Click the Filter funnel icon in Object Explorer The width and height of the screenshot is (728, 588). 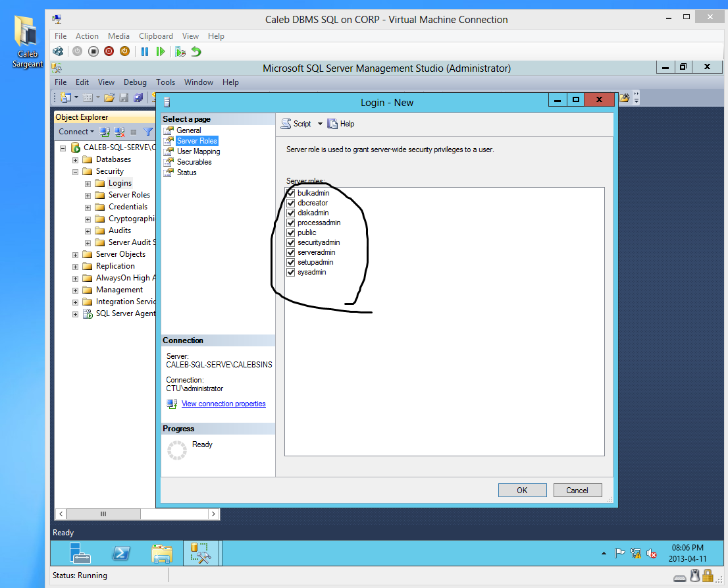pos(148,132)
